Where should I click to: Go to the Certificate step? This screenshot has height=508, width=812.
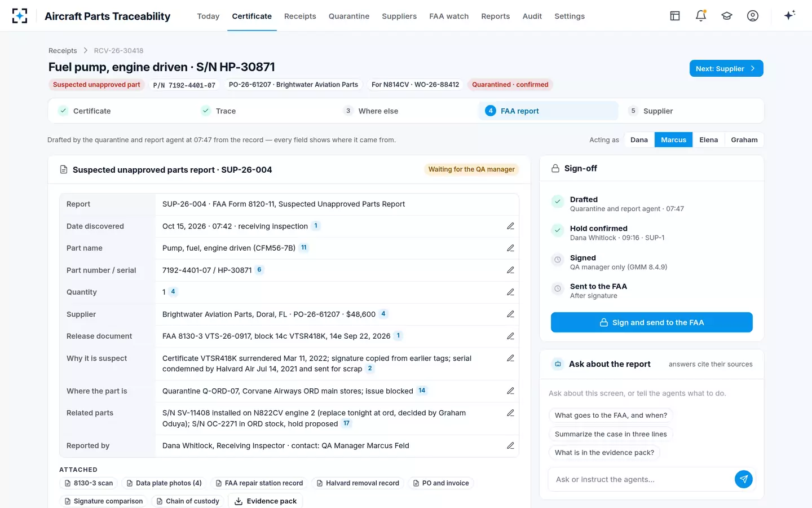(x=120, y=111)
